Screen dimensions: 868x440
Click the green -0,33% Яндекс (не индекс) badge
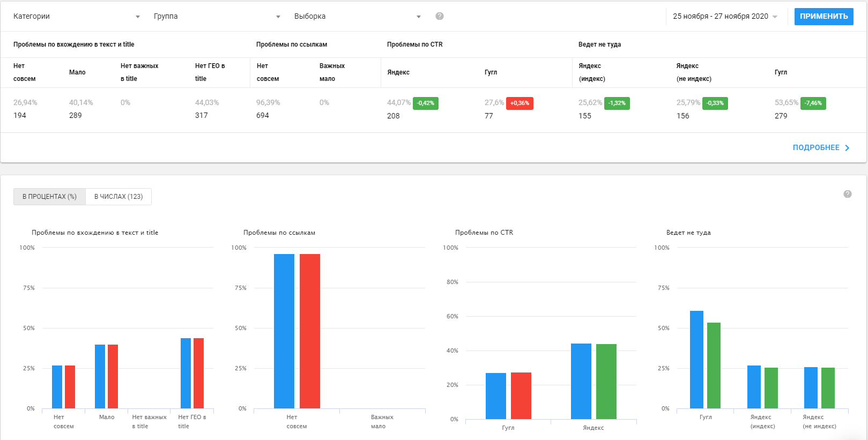click(x=715, y=103)
